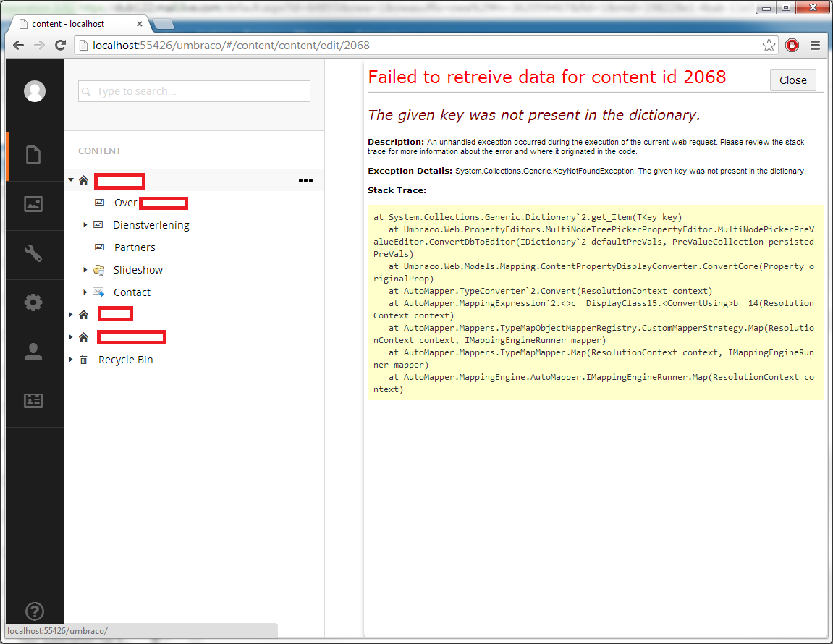The height and width of the screenshot is (644, 833).
Task: Expand the Contact node
Action: coord(85,292)
